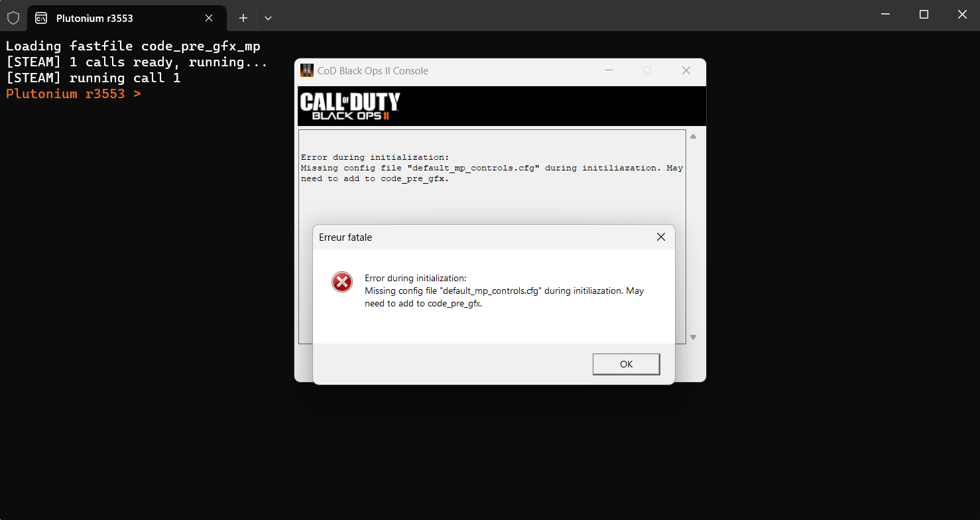Viewport: 980px width, 520px height.
Task: Click "[STEAM] running call 1" line
Action: coord(93,78)
